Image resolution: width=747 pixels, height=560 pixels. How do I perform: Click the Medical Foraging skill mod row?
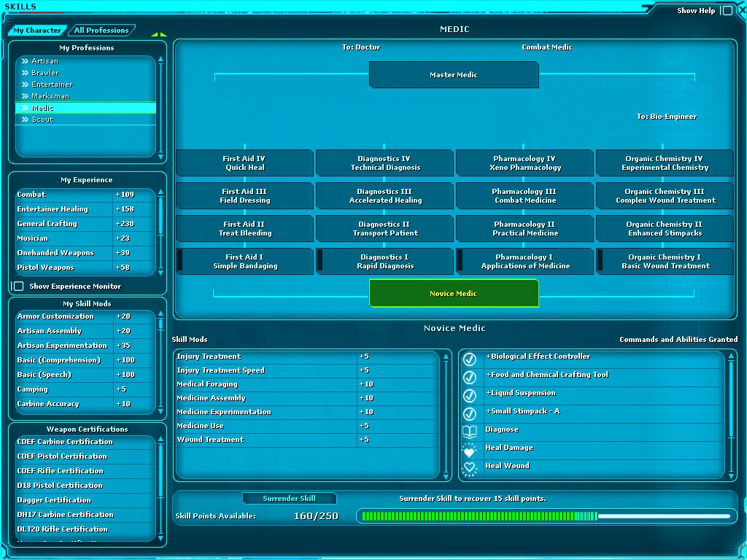point(307,384)
